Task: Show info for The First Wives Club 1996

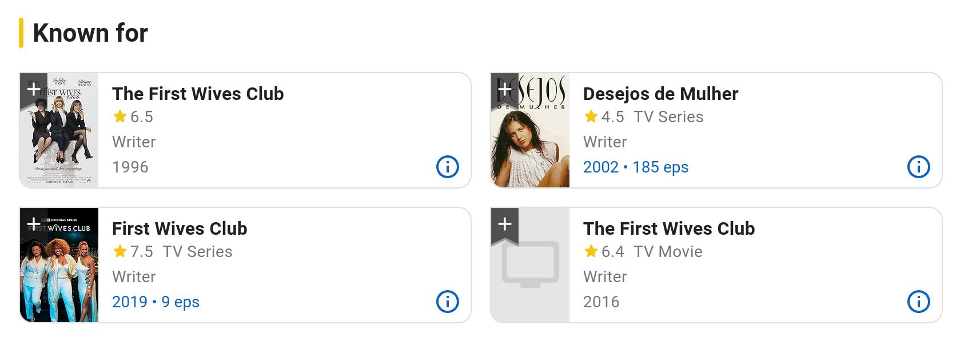Action: tap(447, 167)
